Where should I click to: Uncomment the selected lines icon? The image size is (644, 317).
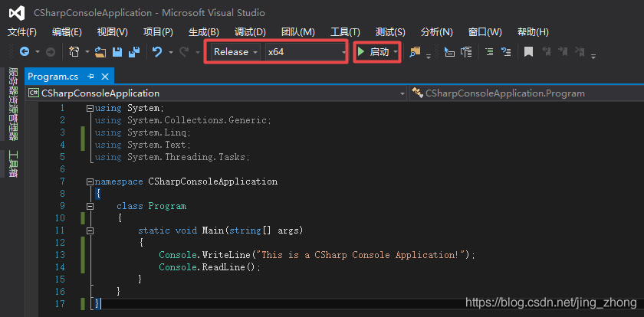pyautogui.click(x=506, y=52)
